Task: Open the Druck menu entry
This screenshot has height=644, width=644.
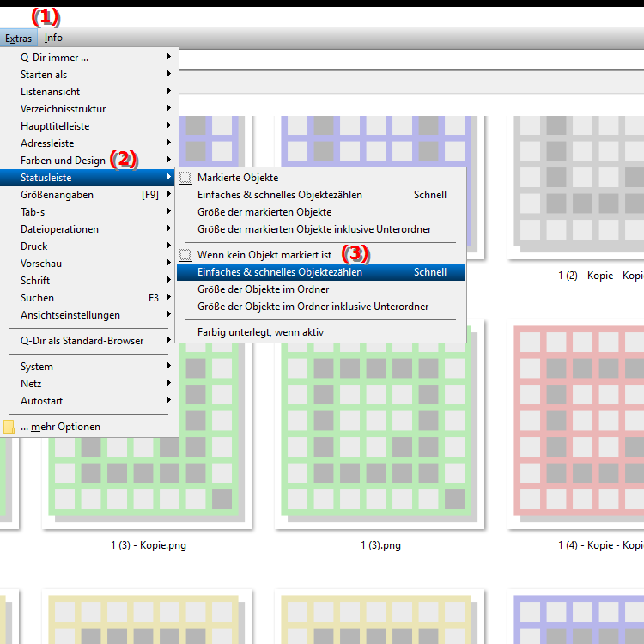Action: coord(89,246)
